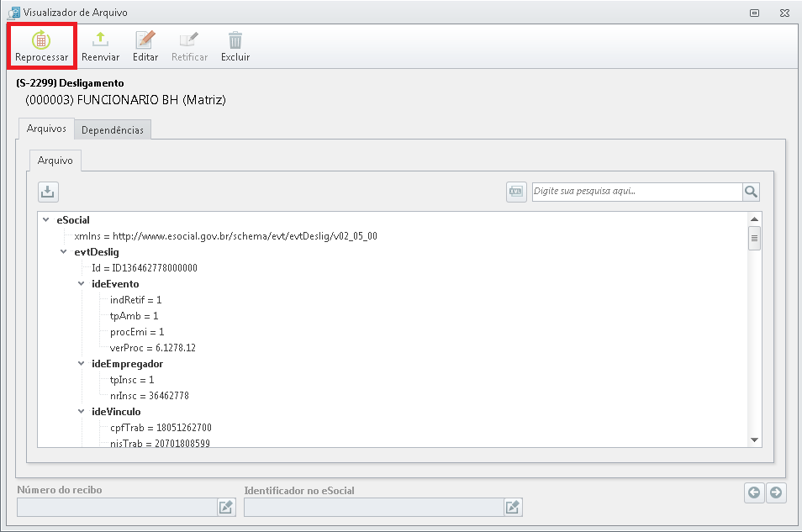
Task: Go to next file with right arrow
Action: [776, 492]
